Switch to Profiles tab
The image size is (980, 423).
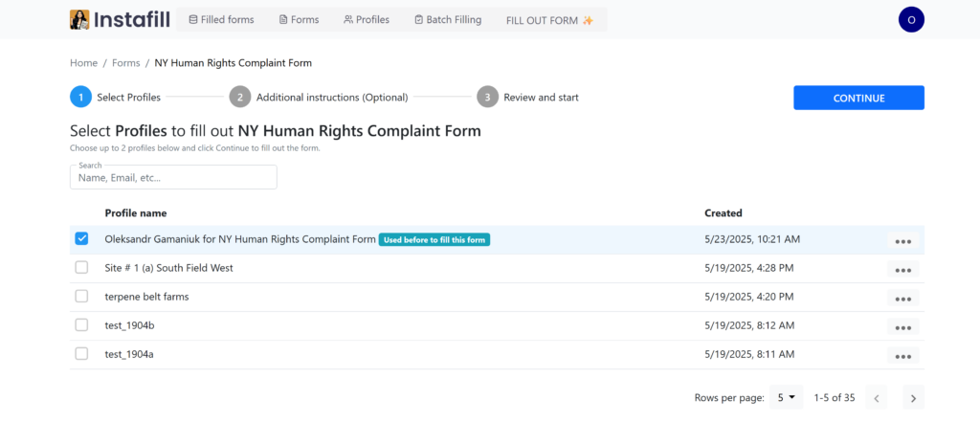367,19
